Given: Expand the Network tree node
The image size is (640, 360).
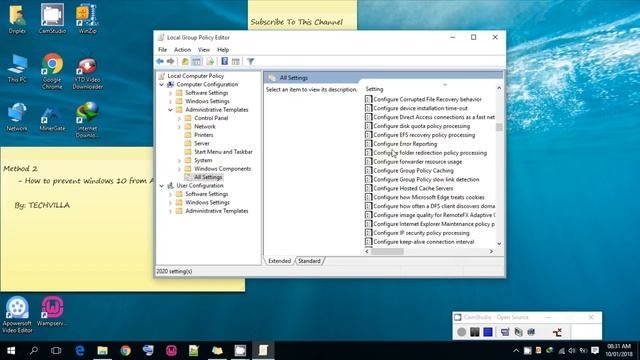Looking at the screenshot, I should tap(179, 127).
